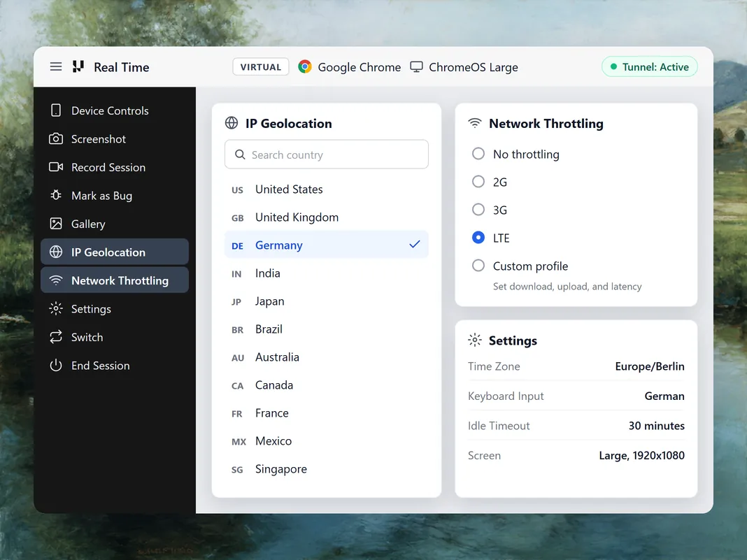
Task: Click the Gallery image icon
Action: pos(56,224)
